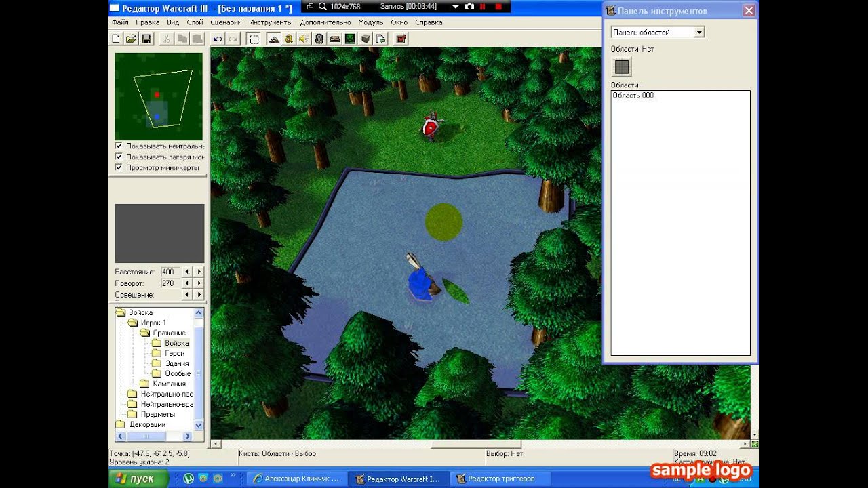The width and height of the screenshot is (868, 488).
Task: Open the Object manager gray cube icon
Action: (x=366, y=39)
